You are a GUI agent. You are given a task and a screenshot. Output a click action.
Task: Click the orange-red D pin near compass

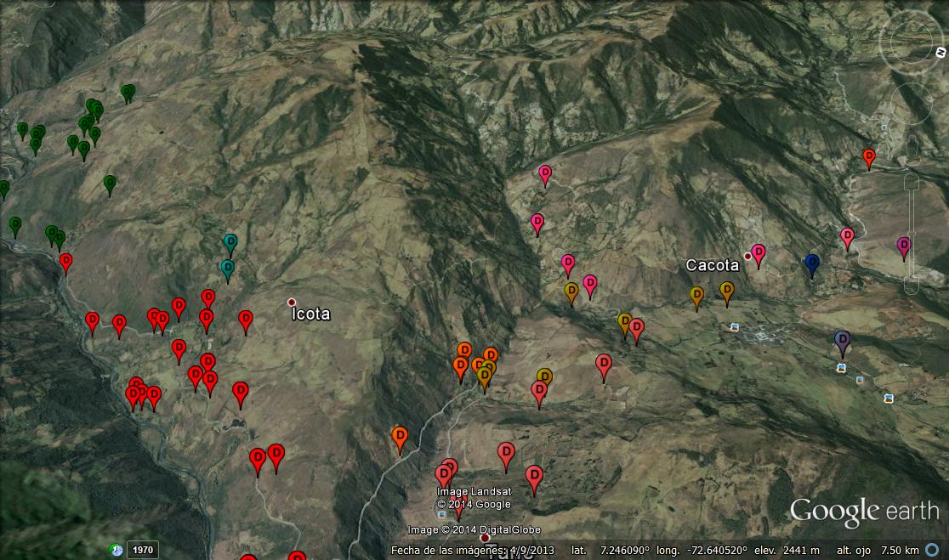(869, 156)
